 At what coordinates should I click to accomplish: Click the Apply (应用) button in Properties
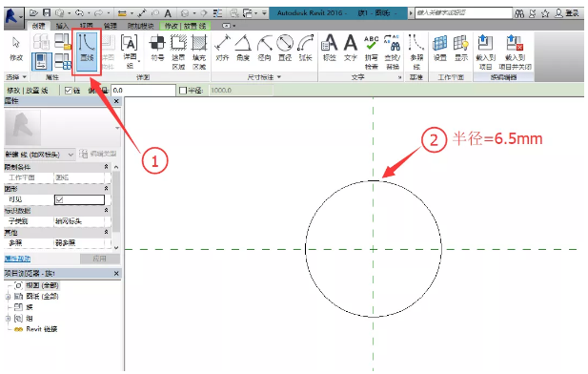point(100,259)
